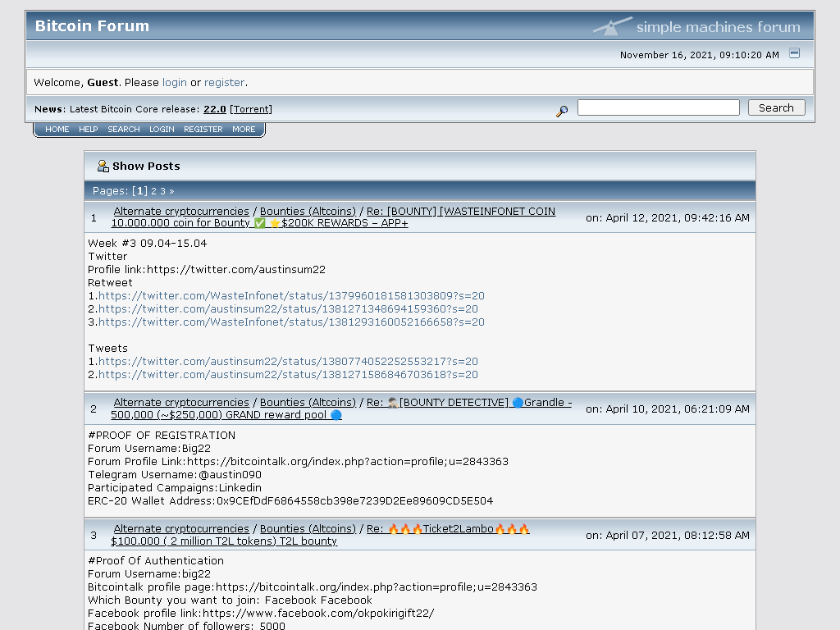Open the Bitcoin Core 22.0 release link
This screenshot has height=630, width=840.
[215, 109]
